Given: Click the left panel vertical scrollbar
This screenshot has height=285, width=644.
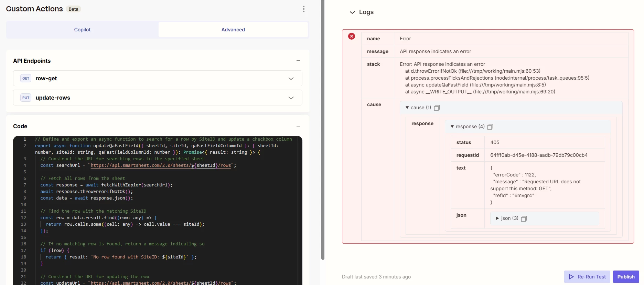Looking at the screenshot, I should click(323, 130).
